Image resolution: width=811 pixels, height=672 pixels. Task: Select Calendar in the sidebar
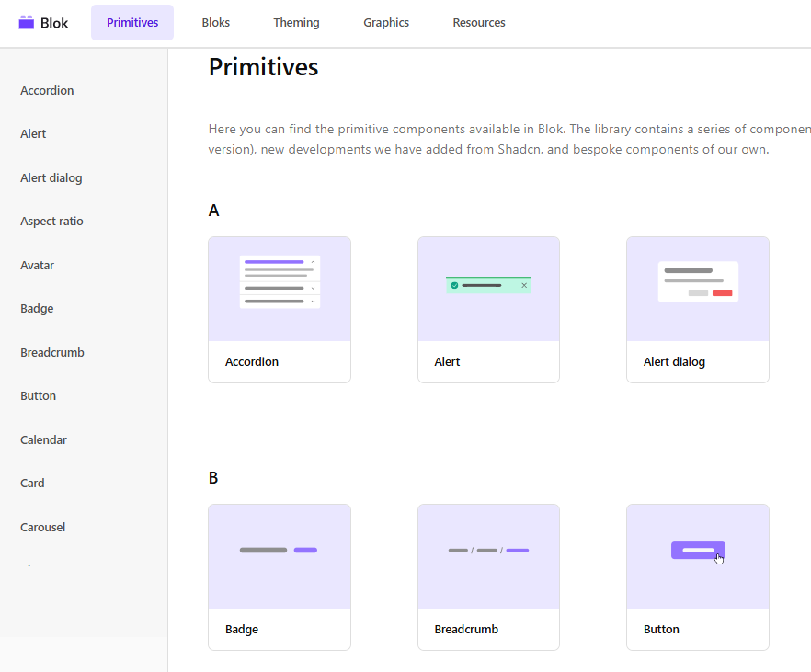pyautogui.click(x=43, y=439)
